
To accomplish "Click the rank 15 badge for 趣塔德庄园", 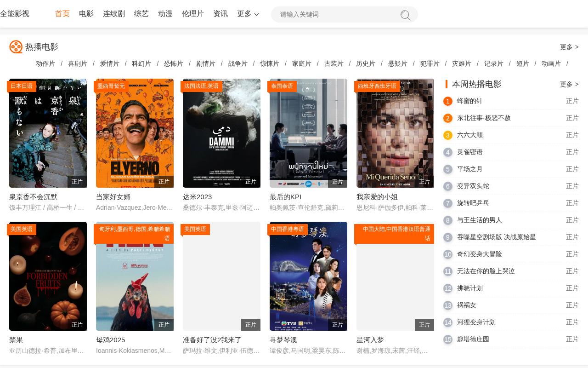I will point(448,339).
